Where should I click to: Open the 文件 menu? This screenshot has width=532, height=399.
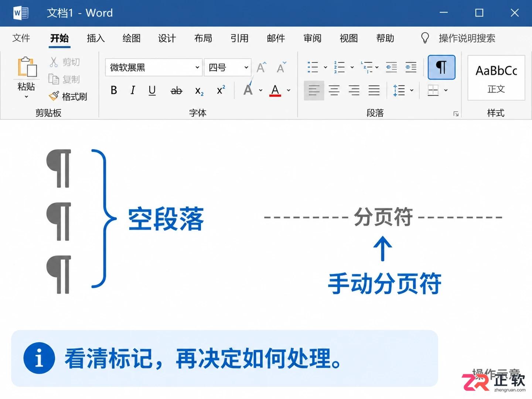click(x=21, y=38)
